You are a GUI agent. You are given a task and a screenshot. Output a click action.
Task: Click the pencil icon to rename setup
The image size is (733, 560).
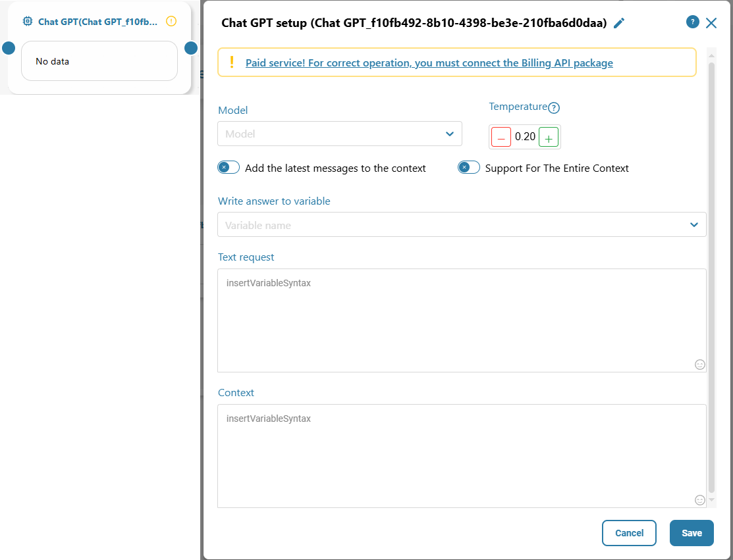point(619,23)
